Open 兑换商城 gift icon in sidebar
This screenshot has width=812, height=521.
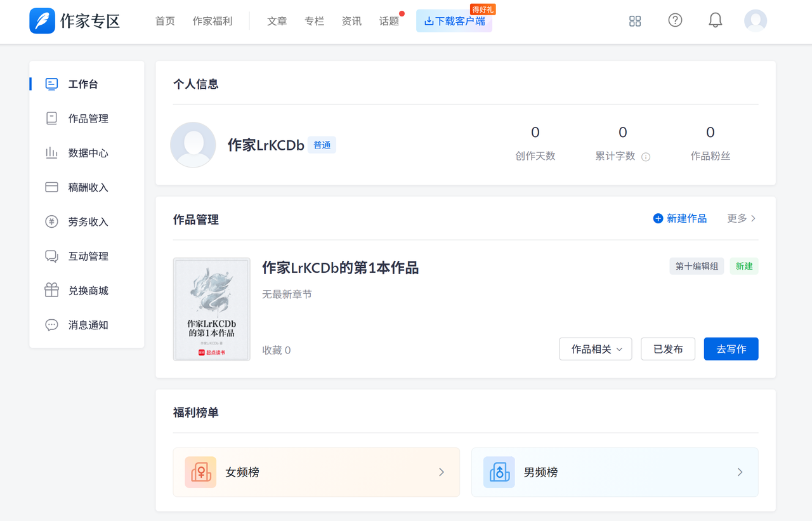51,291
